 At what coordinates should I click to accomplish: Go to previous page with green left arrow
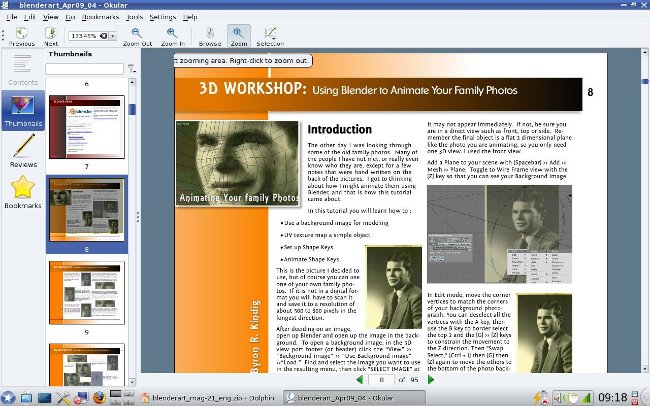(x=360, y=379)
